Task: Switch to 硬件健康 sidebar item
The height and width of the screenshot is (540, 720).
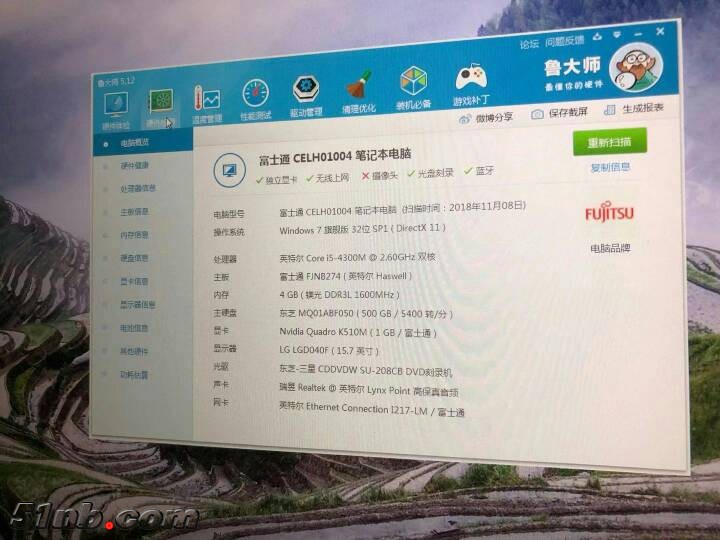Action: click(136, 166)
